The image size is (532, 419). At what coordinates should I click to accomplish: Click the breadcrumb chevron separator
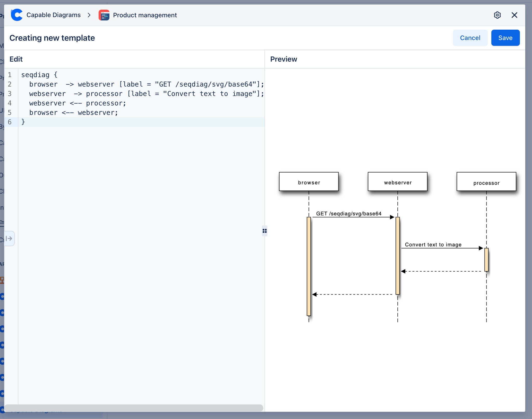coord(89,15)
